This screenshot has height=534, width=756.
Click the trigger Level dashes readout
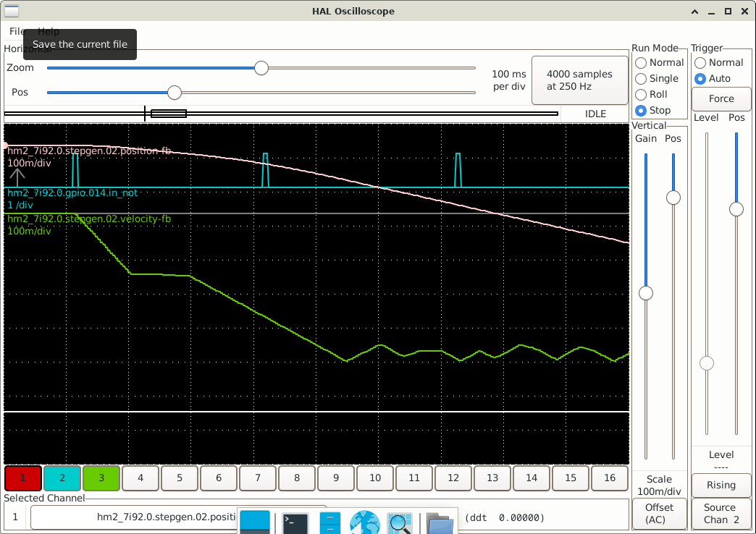(x=721, y=467)
